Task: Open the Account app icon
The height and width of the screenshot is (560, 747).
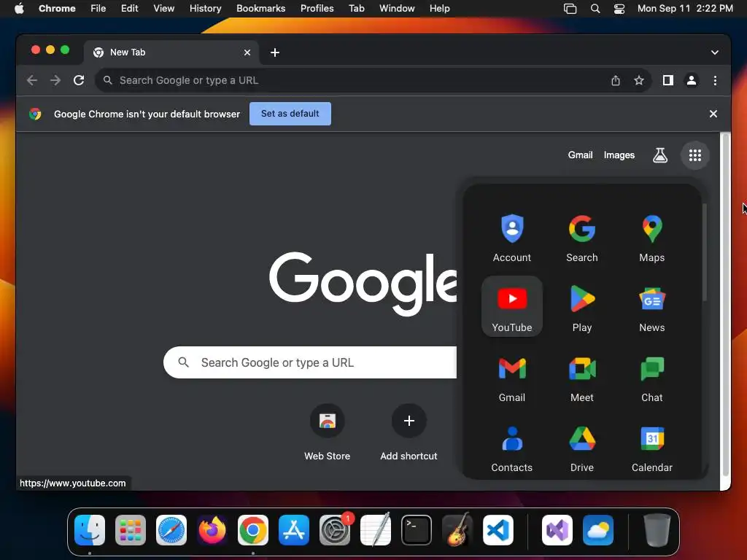Action: 512,237
